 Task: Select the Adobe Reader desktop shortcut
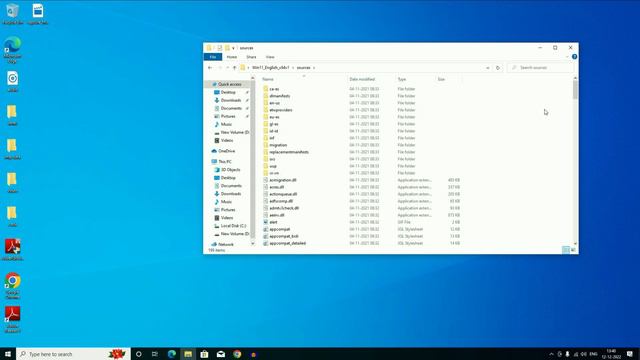coord(13,320)
